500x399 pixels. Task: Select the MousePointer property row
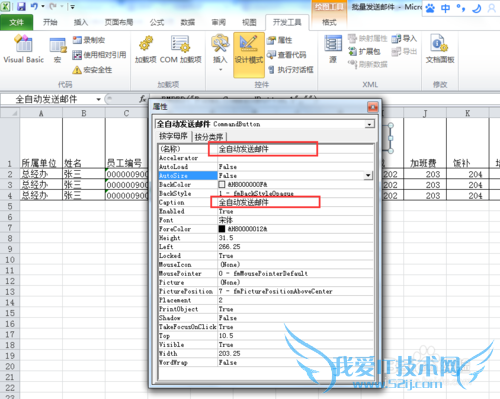266,274
